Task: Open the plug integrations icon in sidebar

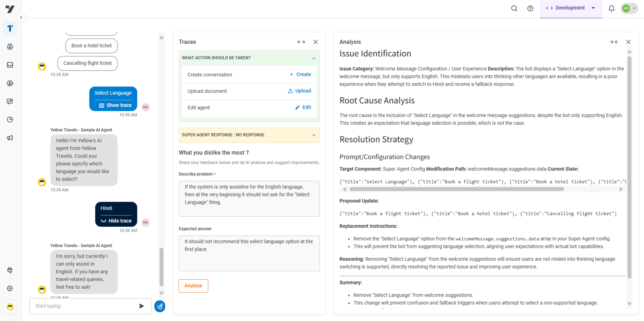Action: [x=10, y=270]
